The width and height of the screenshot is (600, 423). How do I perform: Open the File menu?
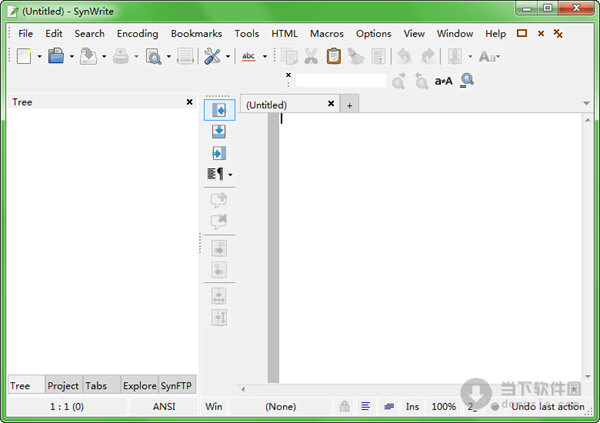coord(26,34)
